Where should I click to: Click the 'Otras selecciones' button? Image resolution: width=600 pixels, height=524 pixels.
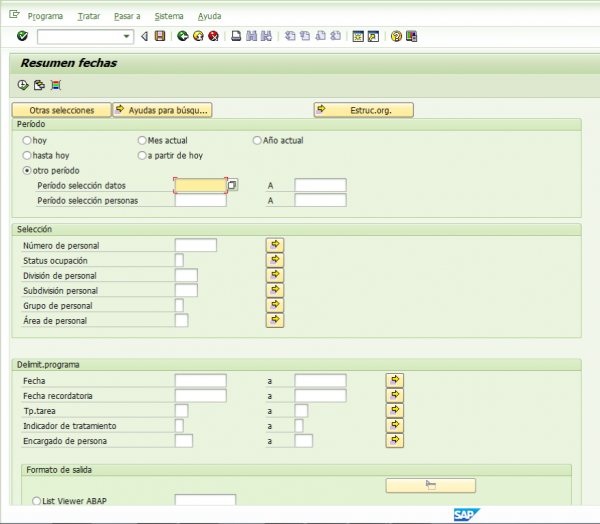click(x=61, y=110)
